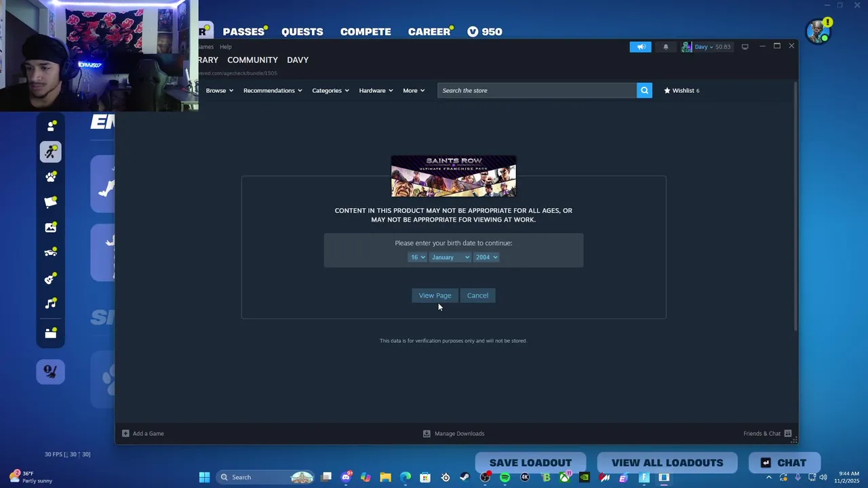Select Fortnite locker paw print category

point(51,177)
